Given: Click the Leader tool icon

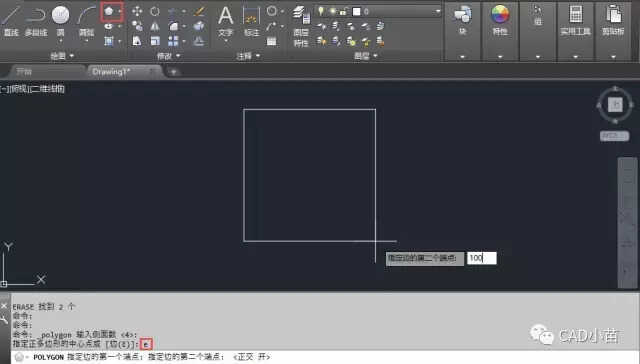Looking at the screenshot, I should [271, 27].
